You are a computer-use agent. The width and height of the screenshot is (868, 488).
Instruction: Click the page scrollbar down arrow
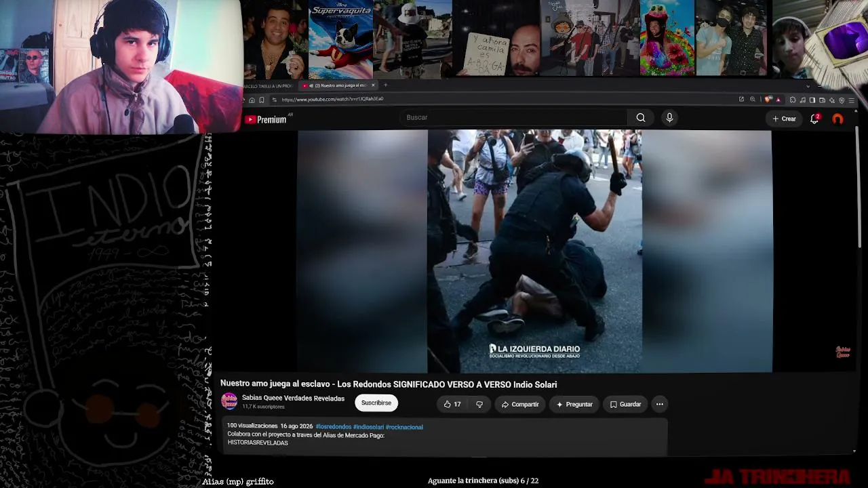pos(854,451)
